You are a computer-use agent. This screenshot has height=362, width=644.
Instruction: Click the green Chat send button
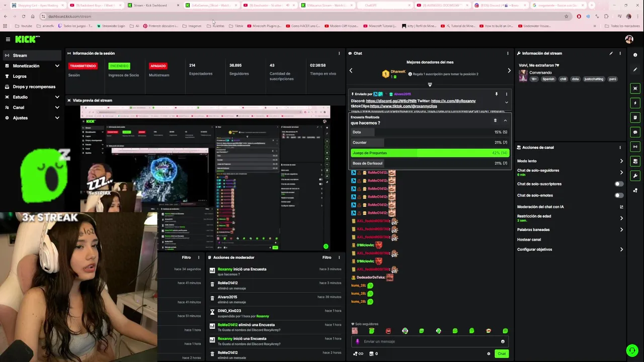pyautogui.click(x=502, y=353)
